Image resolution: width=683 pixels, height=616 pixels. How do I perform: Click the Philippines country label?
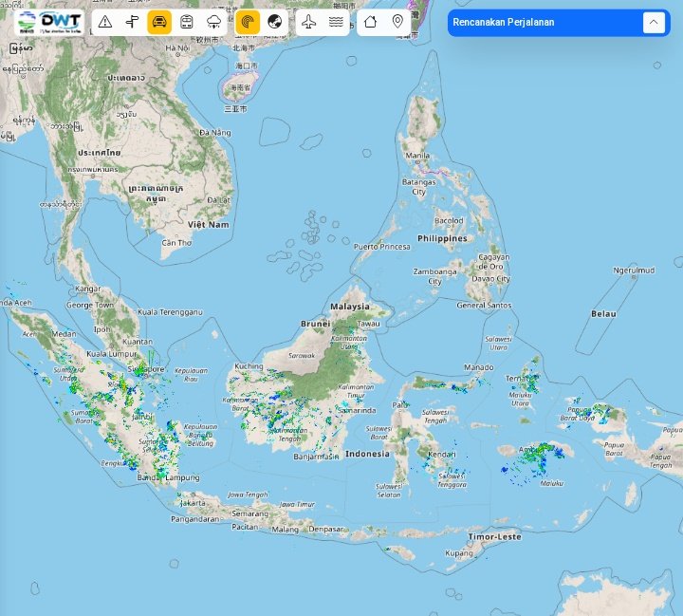coord(442,238)
